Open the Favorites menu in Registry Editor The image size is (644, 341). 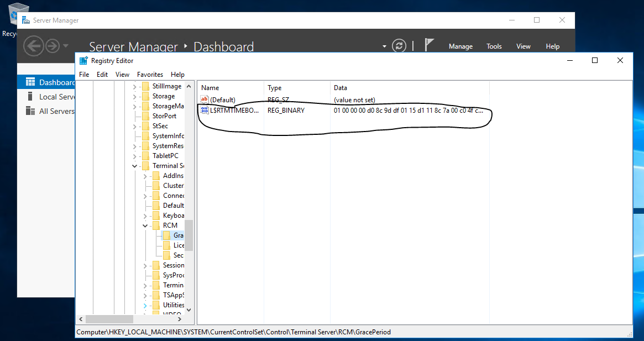click(149, 74)
